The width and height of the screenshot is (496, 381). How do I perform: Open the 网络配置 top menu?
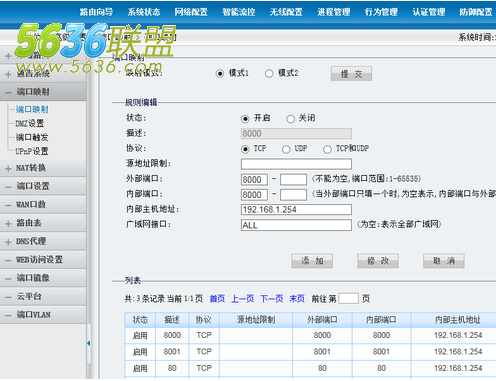pyautogui.click(x=191, y=12)
